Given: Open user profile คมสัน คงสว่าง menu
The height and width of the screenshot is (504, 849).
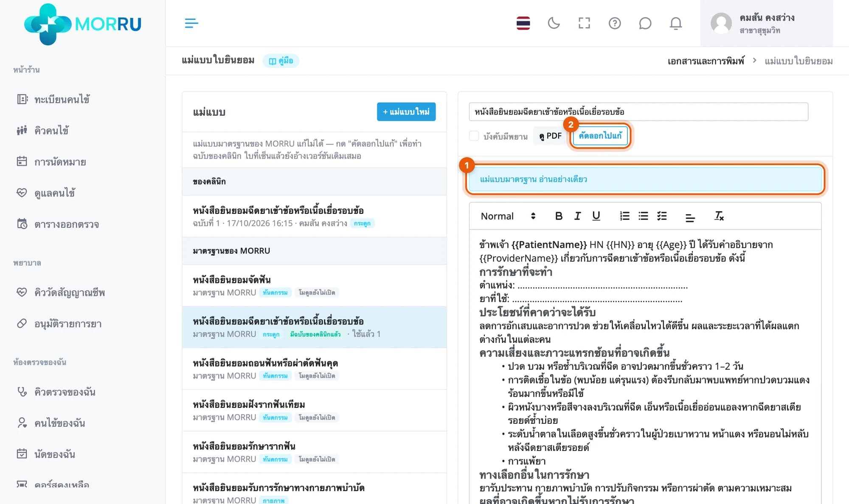Looking at the screenshot, I should (767, 23).
